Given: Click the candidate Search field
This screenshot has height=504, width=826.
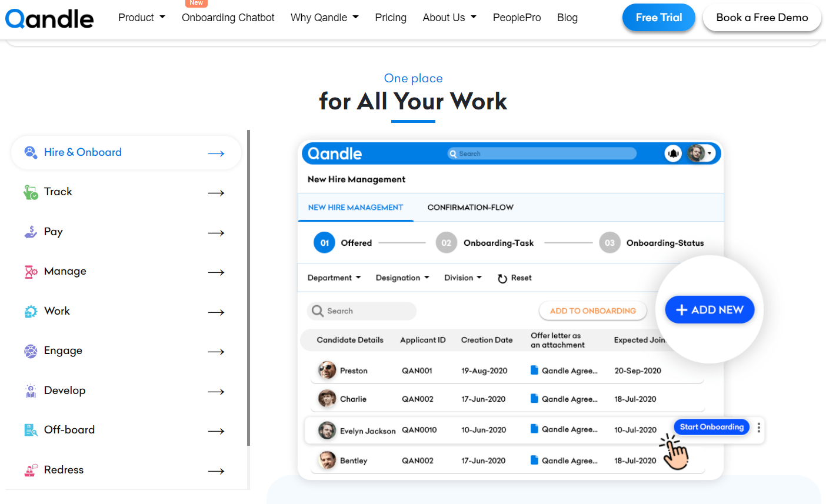Looking at the screenshot, I should click(x=361, y=311).
